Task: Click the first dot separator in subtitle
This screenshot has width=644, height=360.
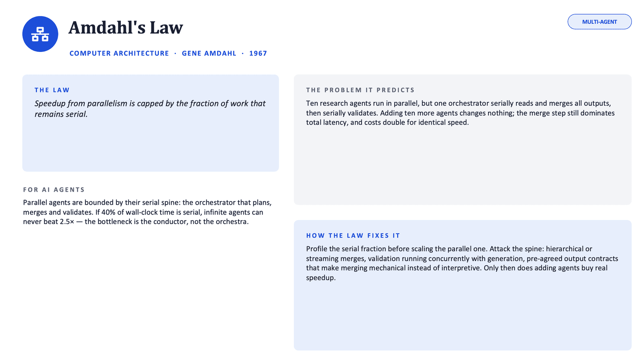Action: (x=175, y=53)
